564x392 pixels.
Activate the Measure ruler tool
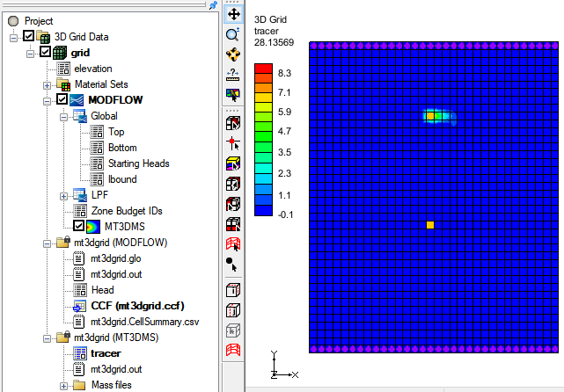(233, 75)
